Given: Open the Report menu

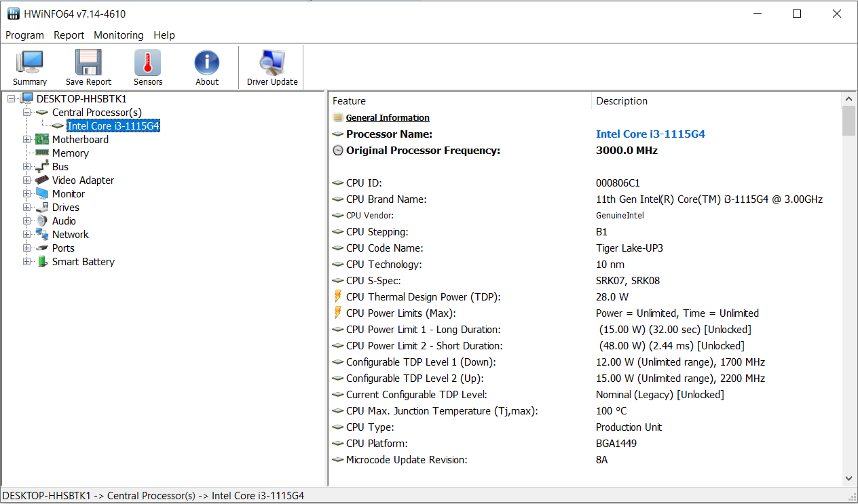Looking at the screenshot, I should (69, 35).
